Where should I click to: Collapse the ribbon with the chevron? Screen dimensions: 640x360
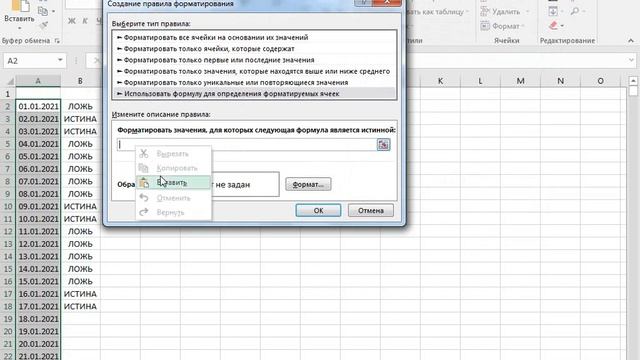point(631,40)
